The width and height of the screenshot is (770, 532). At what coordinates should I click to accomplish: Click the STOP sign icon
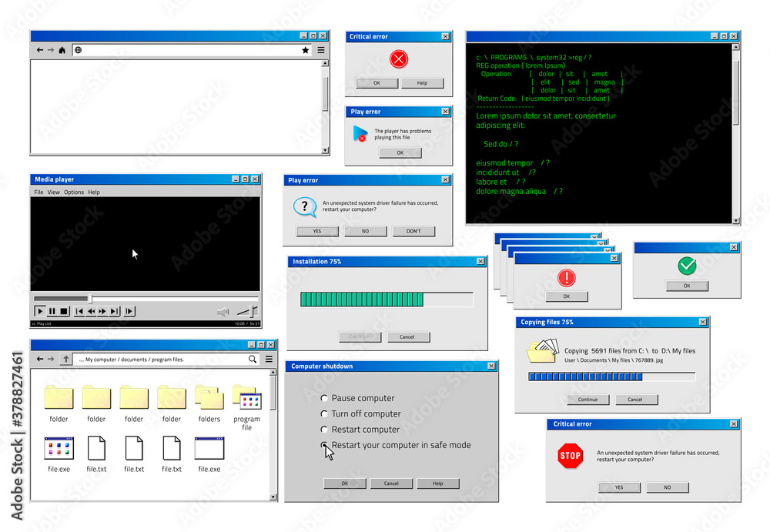click(571, 456)
